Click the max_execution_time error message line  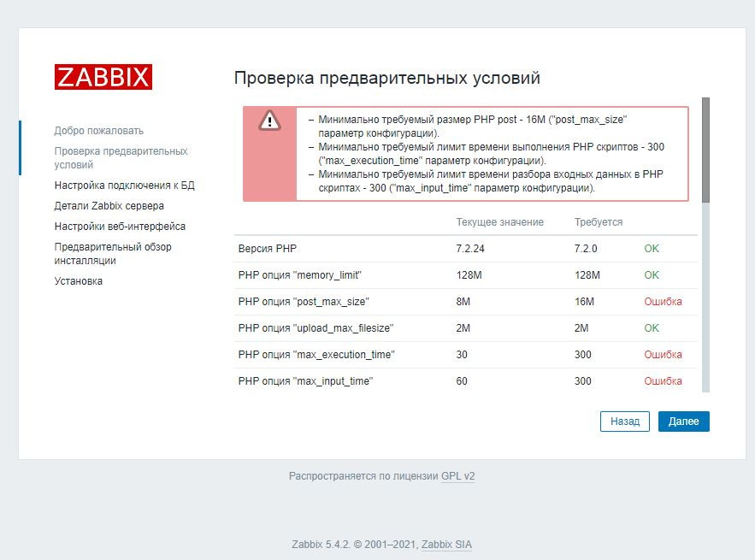coord(491,154)
